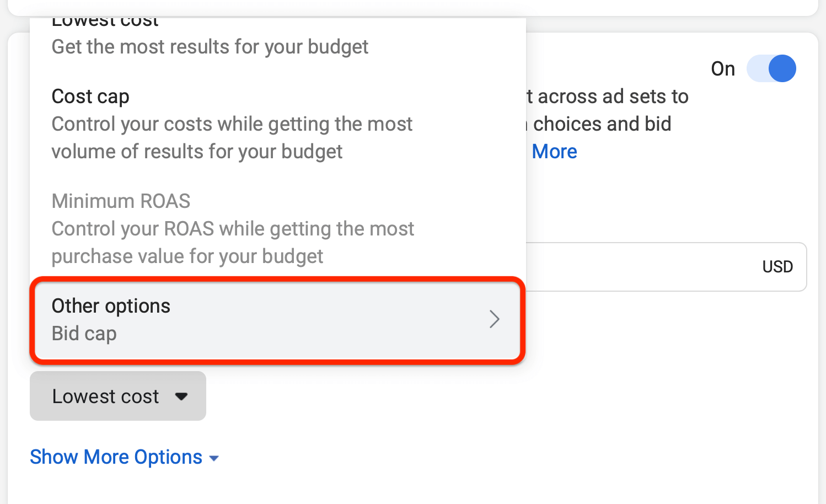This screenshot has width=826, height=504.
Task: Click the USD currency label
Action: [x=777, y=267]
